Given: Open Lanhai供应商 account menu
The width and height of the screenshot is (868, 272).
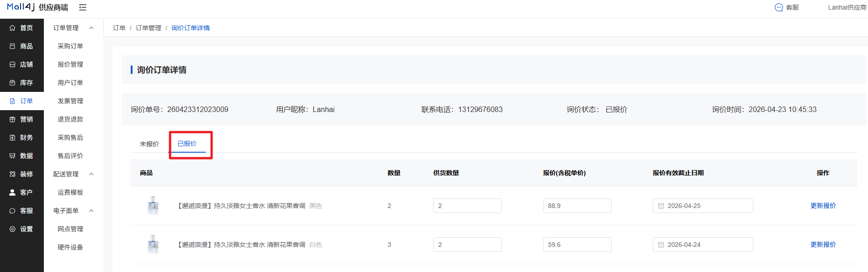Looking at the screenshot, I should [x=847, y=7].
